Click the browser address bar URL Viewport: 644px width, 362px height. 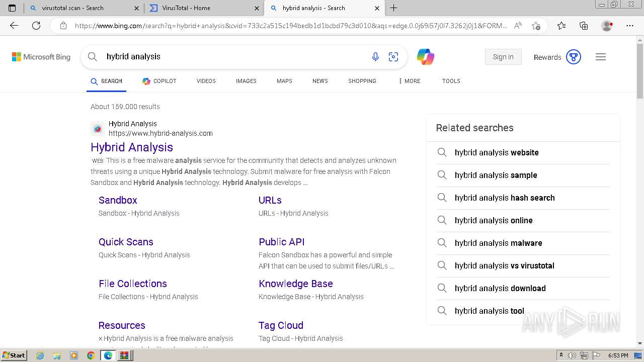point(291,26)
